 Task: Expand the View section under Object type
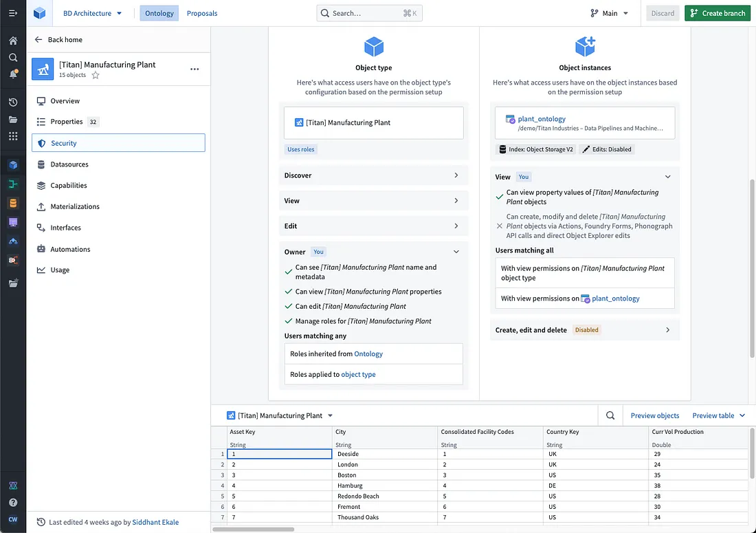[374, 201]
